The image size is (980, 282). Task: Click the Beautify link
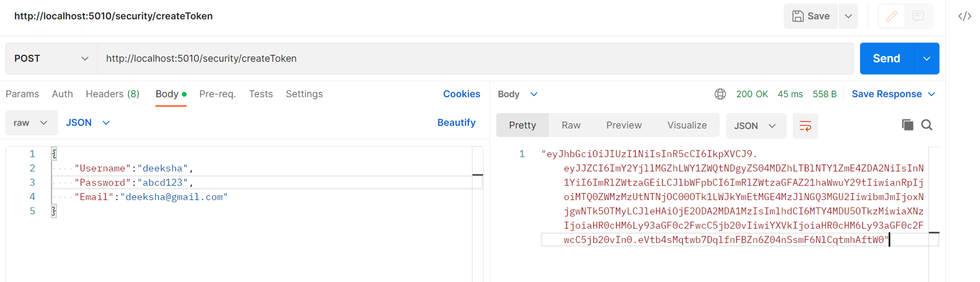coord(456,123)
